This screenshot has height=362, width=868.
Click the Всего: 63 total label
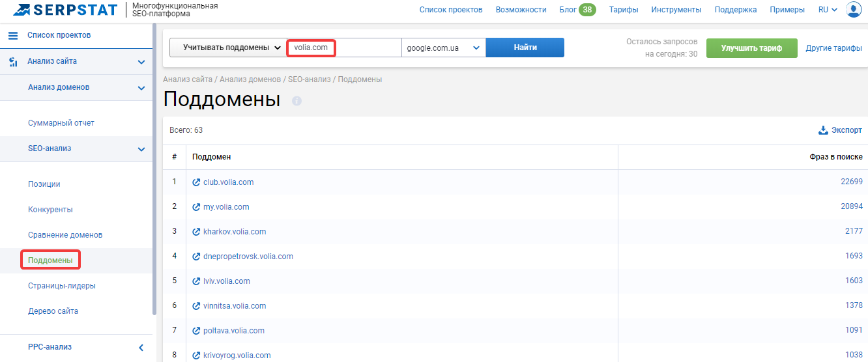(x=186, y=130)
